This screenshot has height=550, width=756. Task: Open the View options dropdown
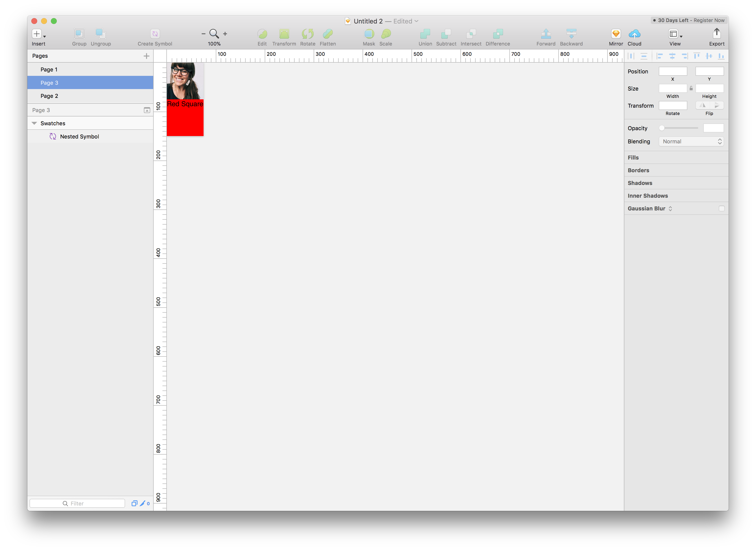tap(675, 34)
